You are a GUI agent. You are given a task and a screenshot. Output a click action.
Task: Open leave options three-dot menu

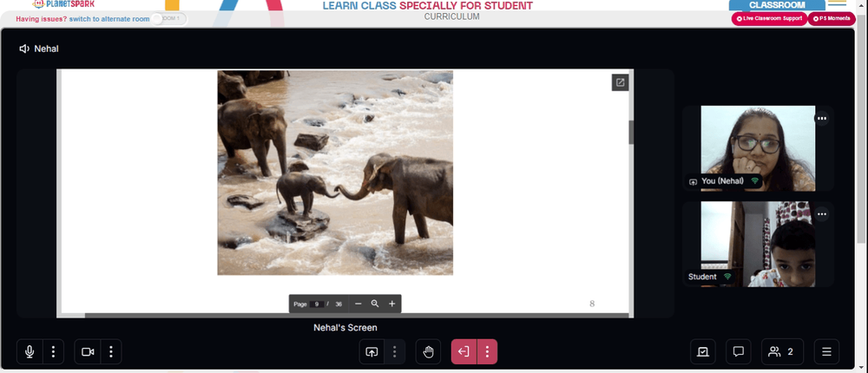tap(487, 351)
